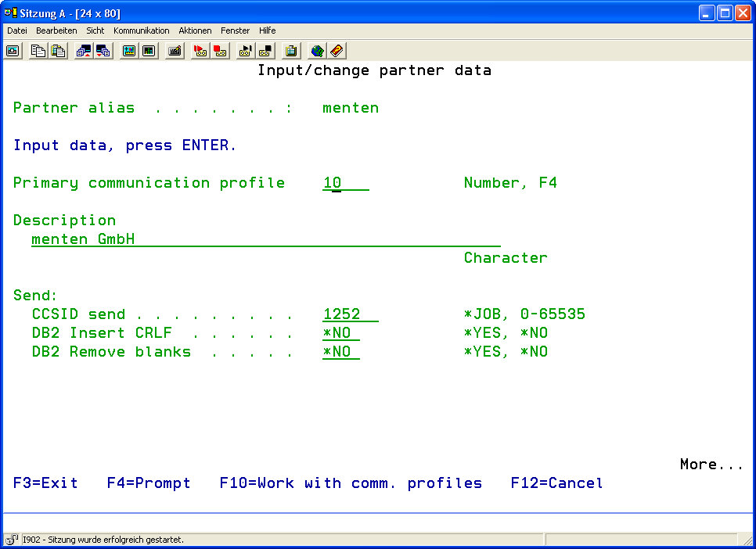
Task: Click the globe help index icon
Action: (x=317, y=51)
